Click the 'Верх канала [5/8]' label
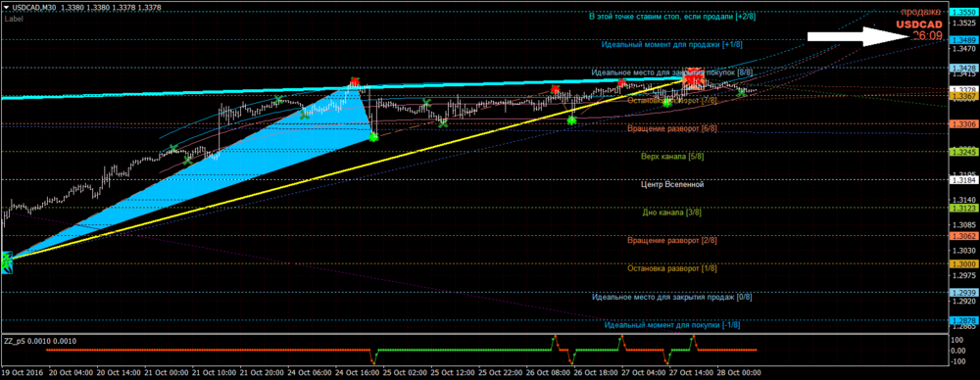 tap(672, 157)
